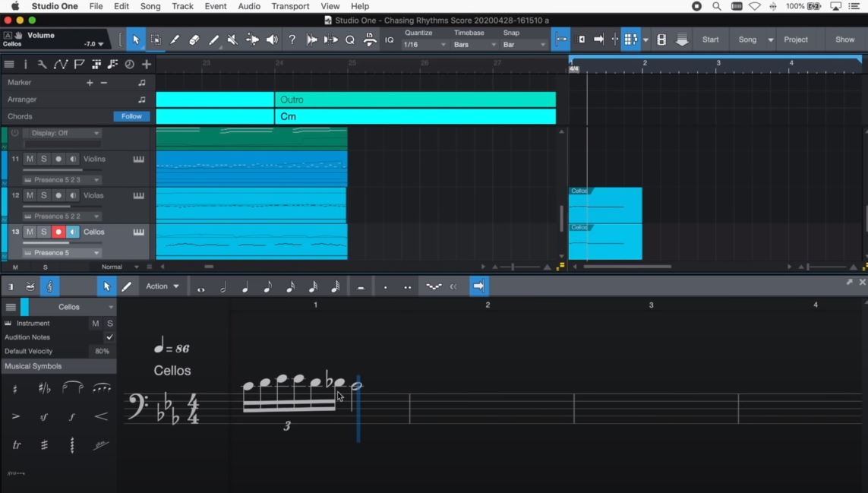Open the Drum editor view icon

tap(30, 286)
